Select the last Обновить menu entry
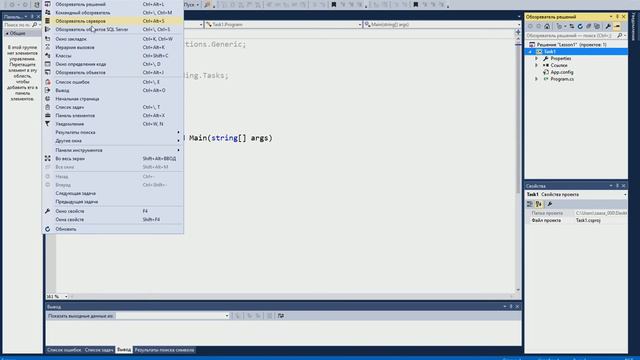This screenshot has height=360, width=640. coord(113,229)
